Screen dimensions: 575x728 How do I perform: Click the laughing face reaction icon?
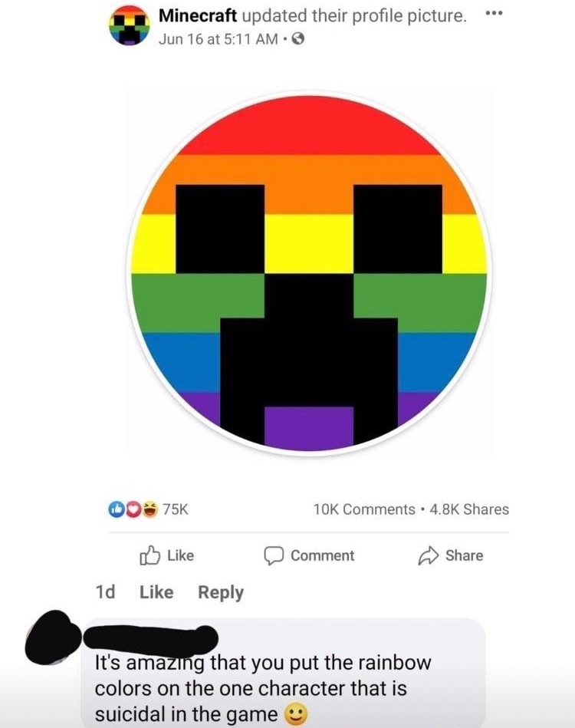(149, 509)
